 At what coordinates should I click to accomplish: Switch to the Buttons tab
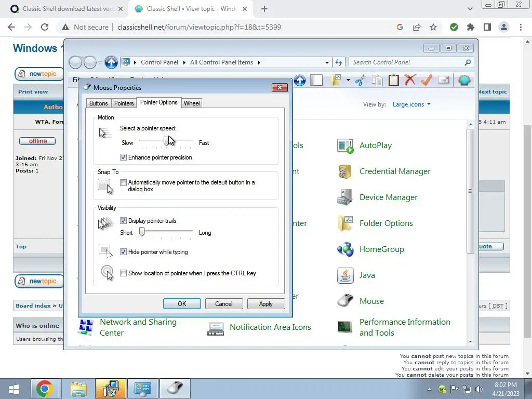(98, 103)
